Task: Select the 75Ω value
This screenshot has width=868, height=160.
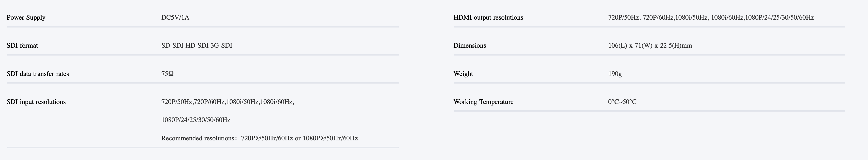Action: pyautogui.click(x=168, y=74)
